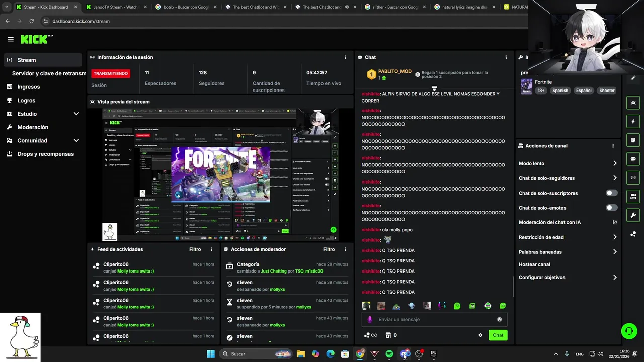This screenshot has height=362, width=644.
Task: Open the Chat panel options menu
Action: click(506, 57)
